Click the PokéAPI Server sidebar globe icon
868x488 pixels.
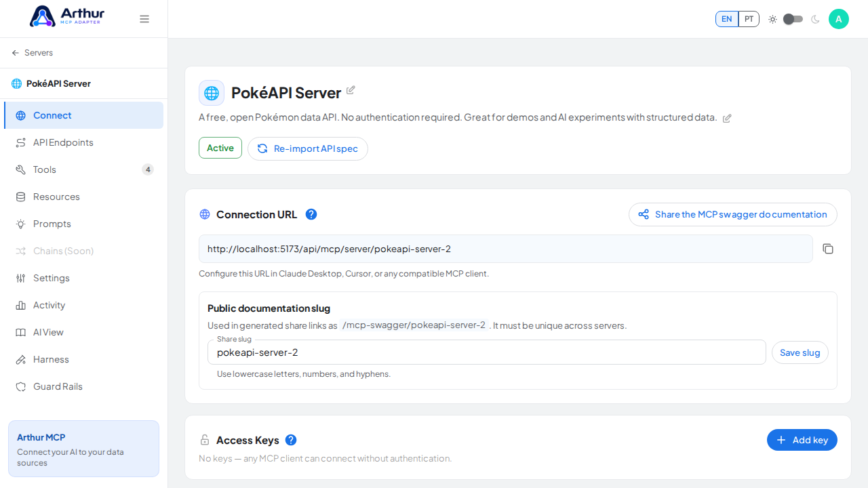pos(16,83)
